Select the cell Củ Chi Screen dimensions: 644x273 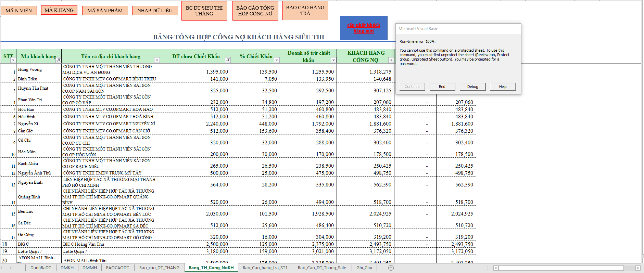(39, 140)
